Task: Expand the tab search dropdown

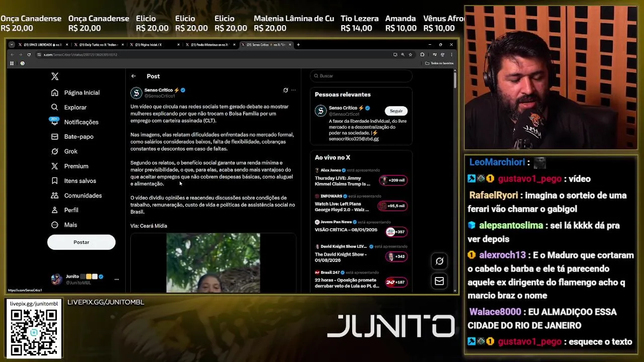Action: (12, 45)
